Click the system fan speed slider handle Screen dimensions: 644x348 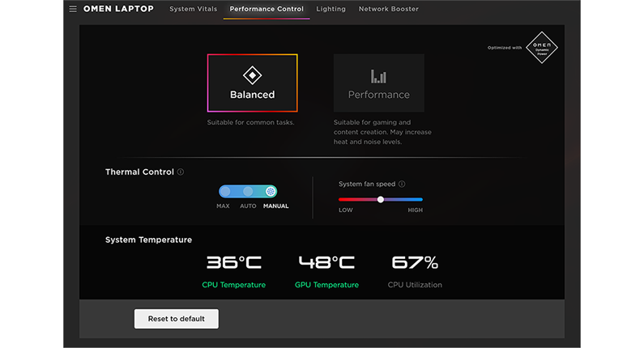click(381, 199)
